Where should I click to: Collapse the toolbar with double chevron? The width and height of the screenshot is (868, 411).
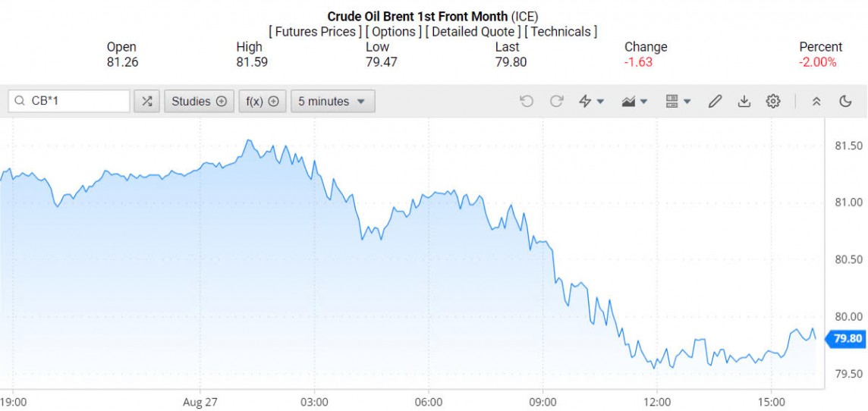click(x=816, y=101)
